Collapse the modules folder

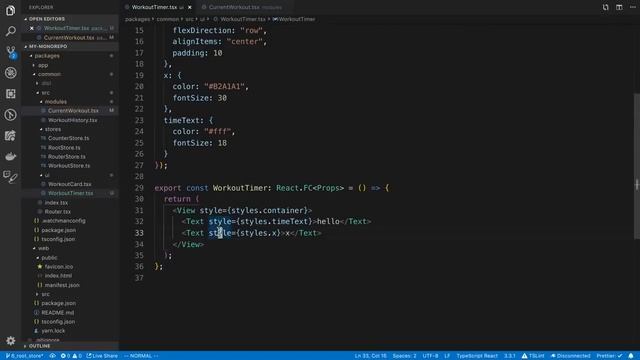(56, 101)
